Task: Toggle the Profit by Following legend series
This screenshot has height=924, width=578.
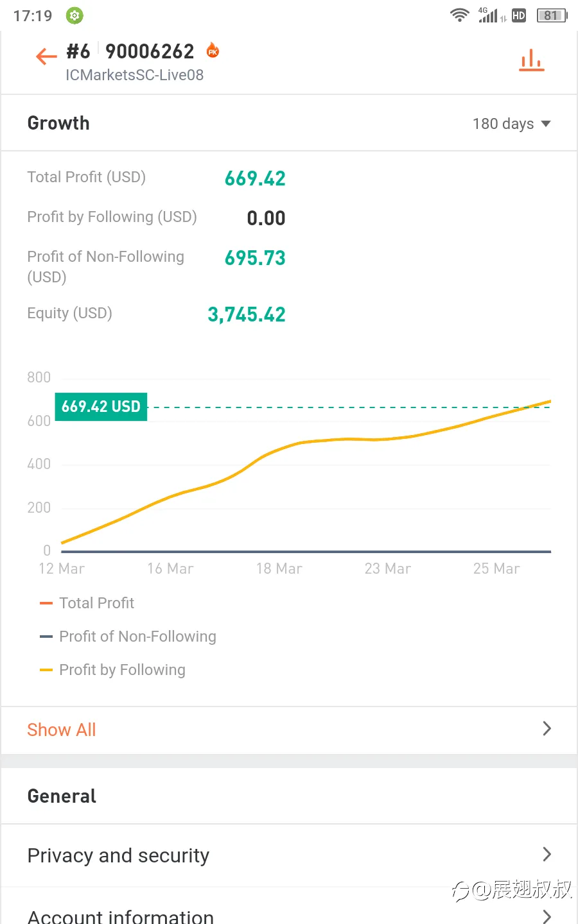Action: pyautogui.click(x=112, y=670)
